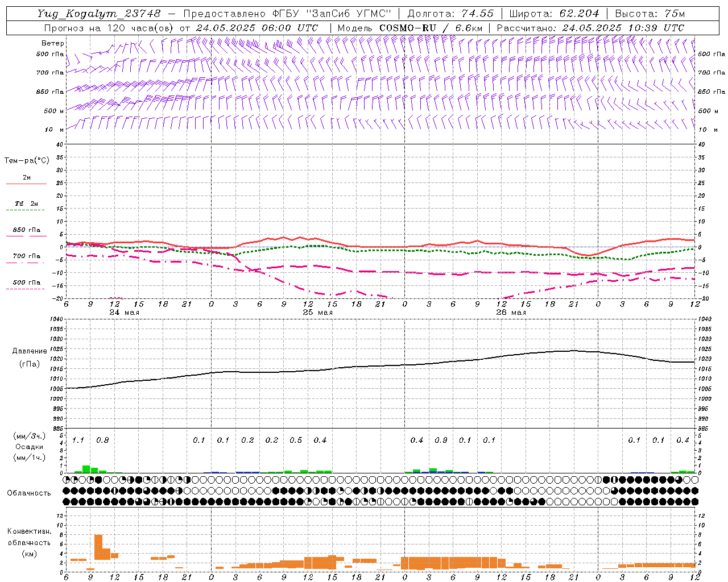This screenshot has height=582, width=728.
Task: Click the '(мм/1ч.)' precipitation unit label
Action: pyautogui.click(x=30, y=458)
